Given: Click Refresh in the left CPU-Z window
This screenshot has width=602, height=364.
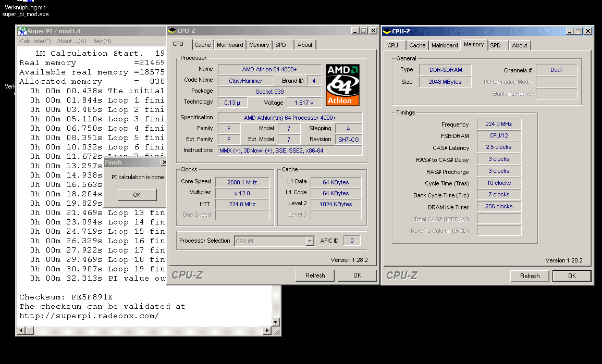Looking at the screenshot, I should tap(315, 275).
